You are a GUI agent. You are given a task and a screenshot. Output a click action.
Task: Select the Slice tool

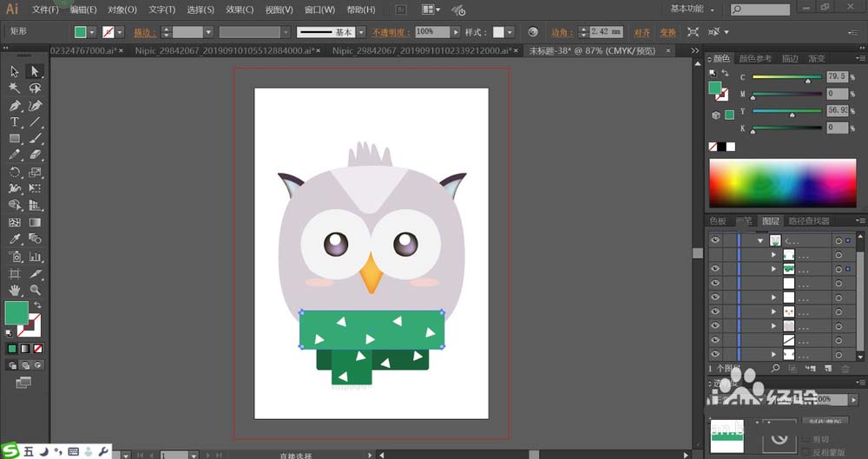[x=35, y=273]
